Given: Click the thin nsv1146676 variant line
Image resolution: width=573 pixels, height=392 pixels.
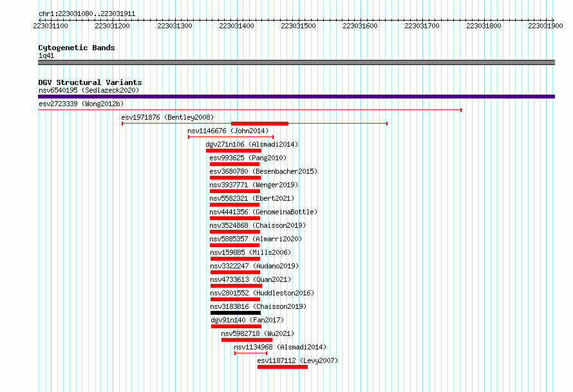Looking at the screenshot, I should click(231, 137).
